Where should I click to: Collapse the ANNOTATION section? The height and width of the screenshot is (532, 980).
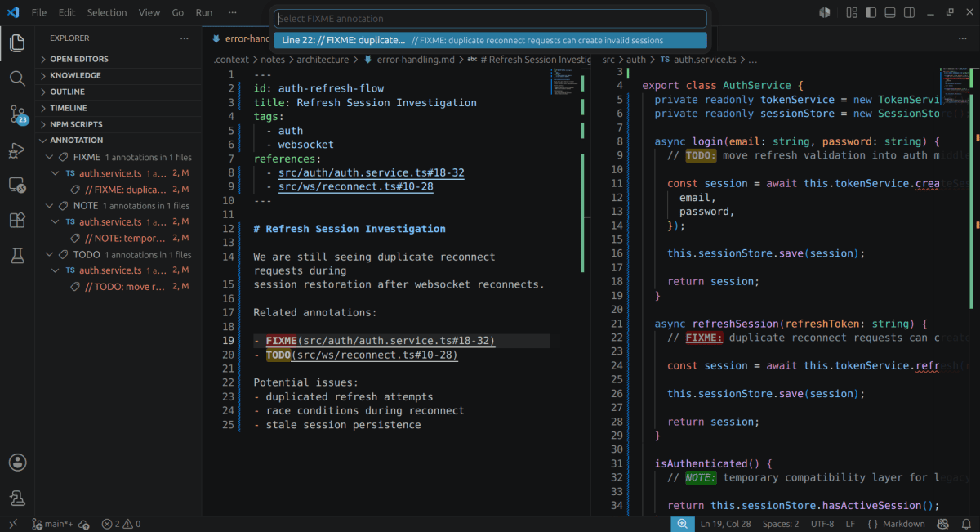118,141
